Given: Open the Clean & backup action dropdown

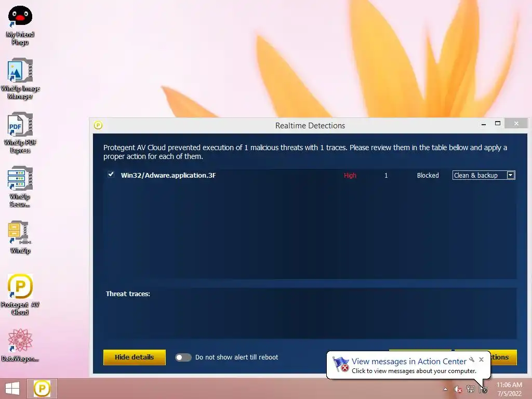Looking at the screenshot, I should point(484,175).
